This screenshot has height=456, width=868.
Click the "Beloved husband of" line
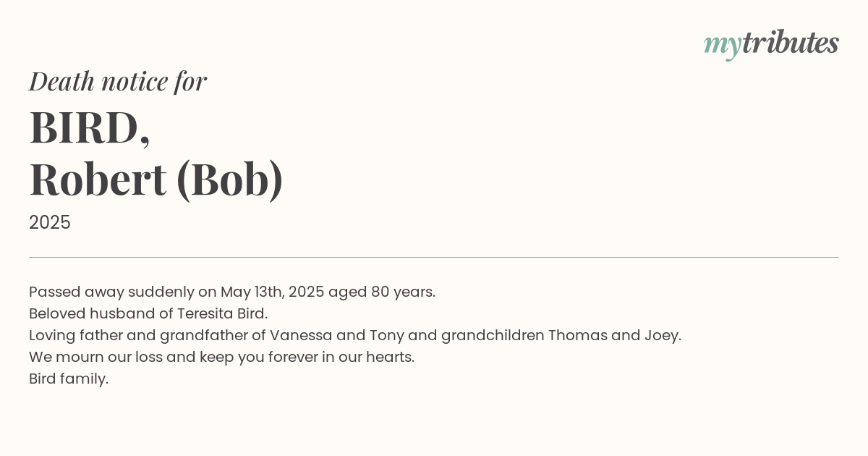point(148,313)
